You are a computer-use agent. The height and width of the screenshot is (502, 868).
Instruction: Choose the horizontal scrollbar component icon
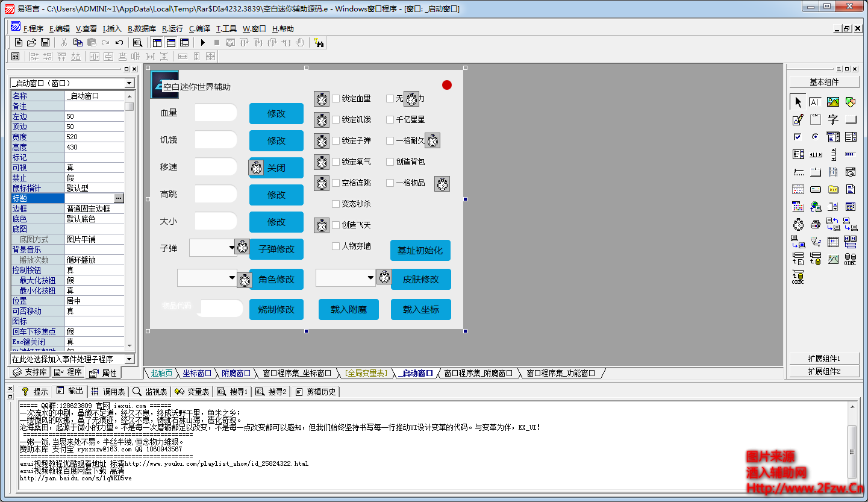[816, 154]
